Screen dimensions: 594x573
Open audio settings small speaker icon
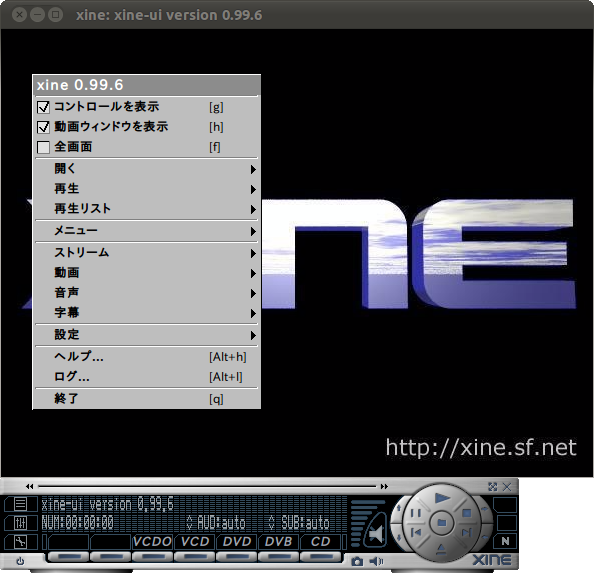point(376,561)
